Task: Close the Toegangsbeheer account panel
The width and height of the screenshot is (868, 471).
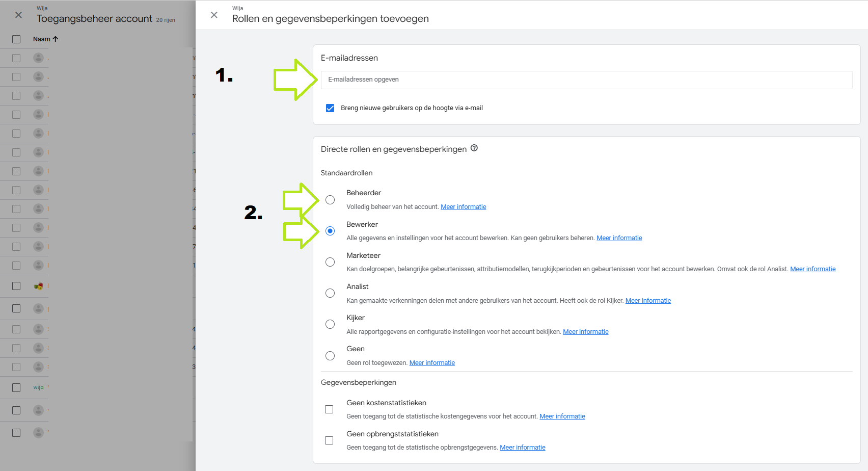Action: [x=18, y=15]
